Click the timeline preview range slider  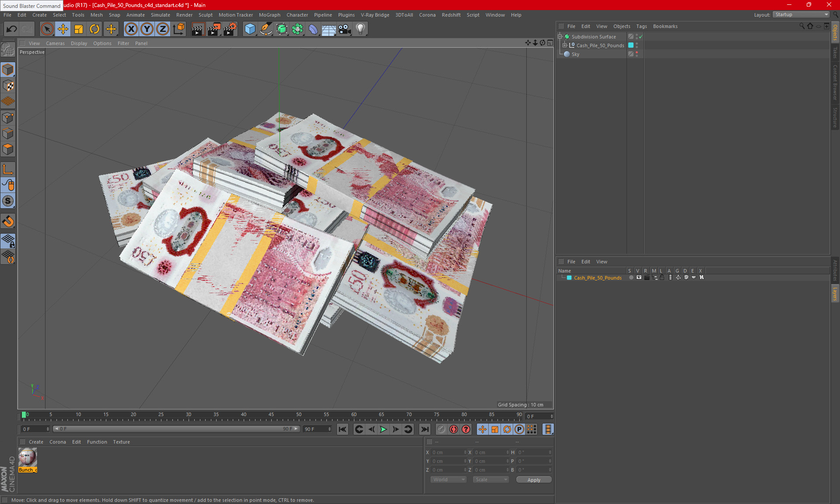[x=177, y=429]
